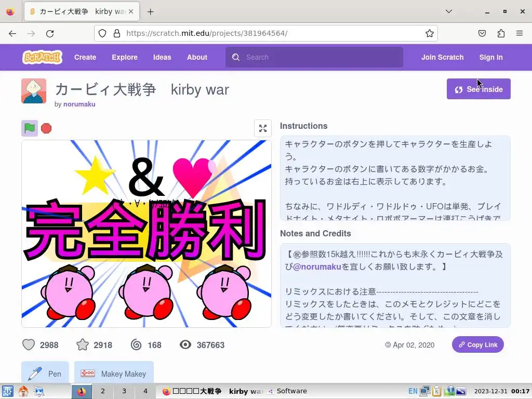532x399 pixels.
Task: Open the shield tracking protection icon
Action: (x=102, y=33)
